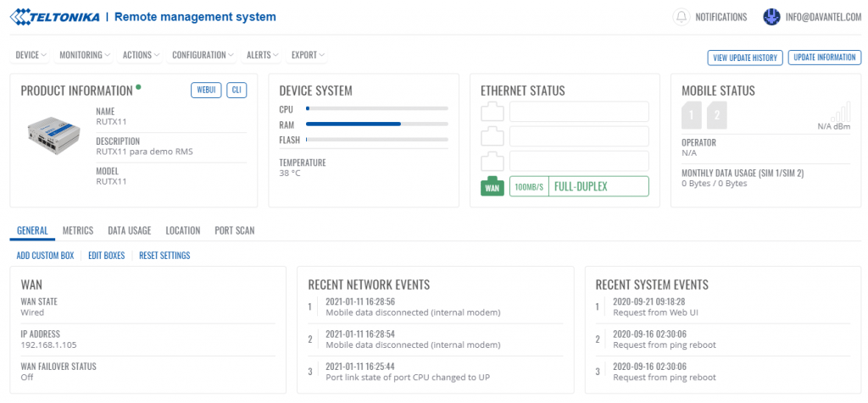Image resolution: width=868 pixels, height=403 pixels.
Task: Click the Flash usage bar
Action: [377, 140]
